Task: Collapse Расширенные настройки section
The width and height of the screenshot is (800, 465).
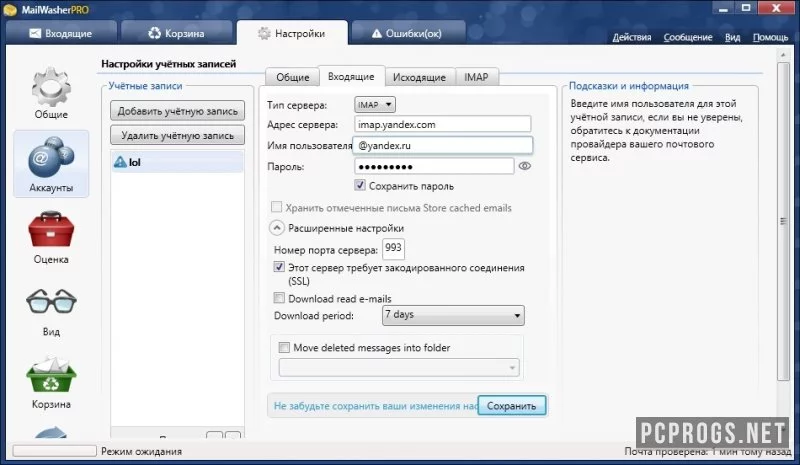Action: tap(277, 228)
